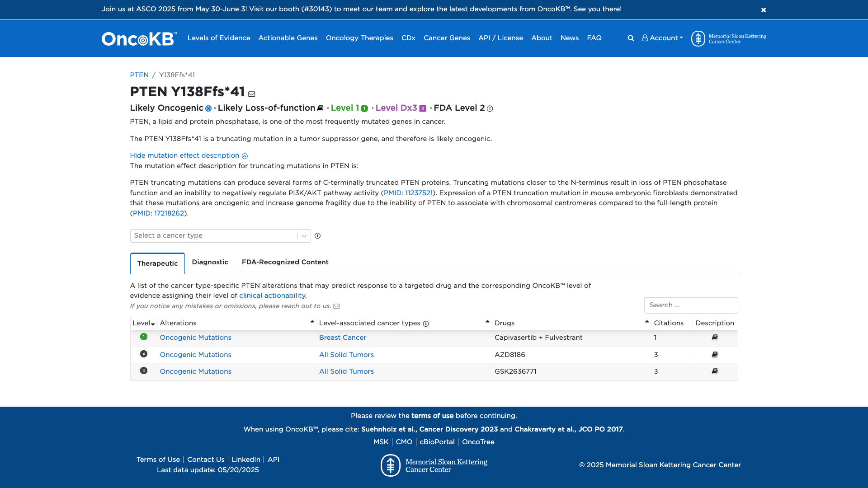Click the OncoKB logo

[x=139, y=38]
